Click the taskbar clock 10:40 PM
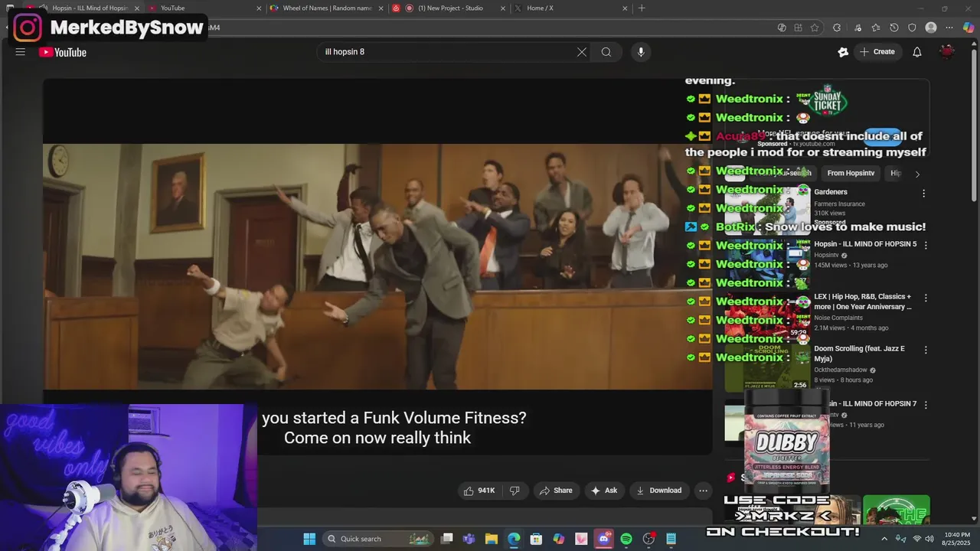Screen dimensions: 980x551 tap(957, 539)
